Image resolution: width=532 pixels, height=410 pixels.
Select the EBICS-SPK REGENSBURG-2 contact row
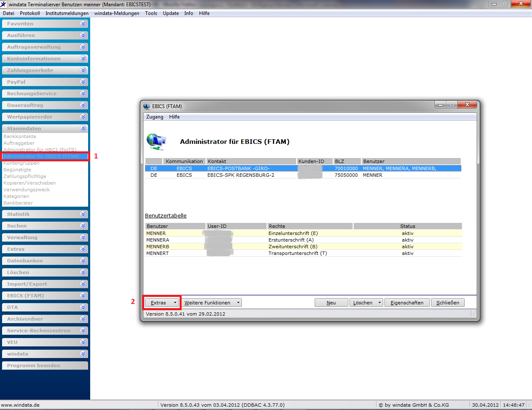[303, 175]
